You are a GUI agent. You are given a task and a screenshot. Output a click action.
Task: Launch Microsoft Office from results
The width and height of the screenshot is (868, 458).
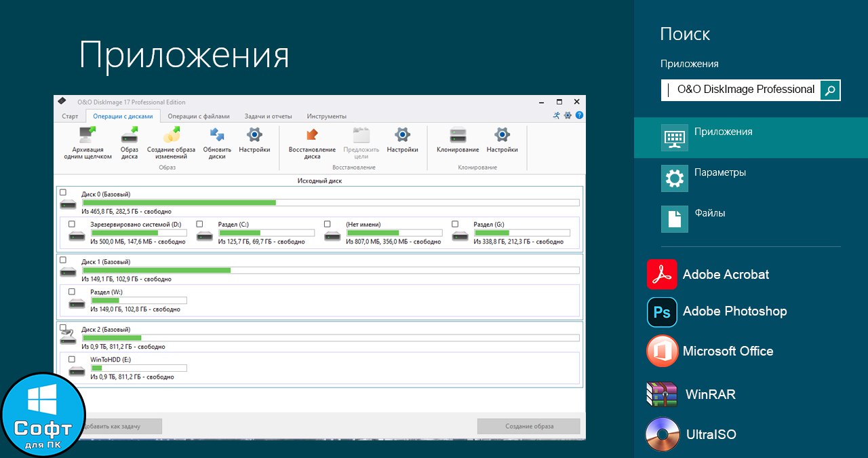[x=710, y=351]
